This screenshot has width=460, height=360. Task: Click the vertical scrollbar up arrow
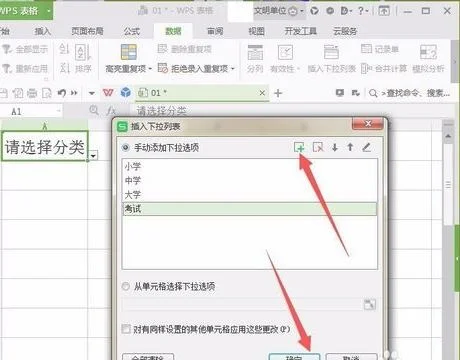(448, 136)
